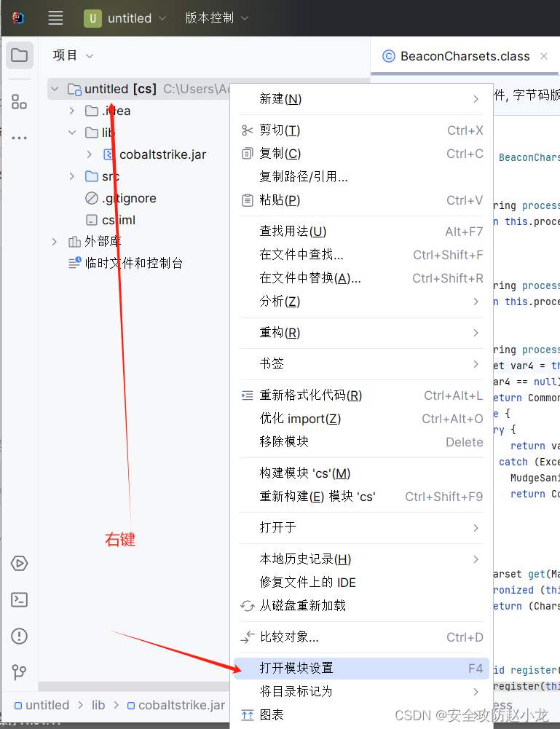Screen dimensions: 560x729
Task: Open the untitled project dropdown
Action: 125,18
